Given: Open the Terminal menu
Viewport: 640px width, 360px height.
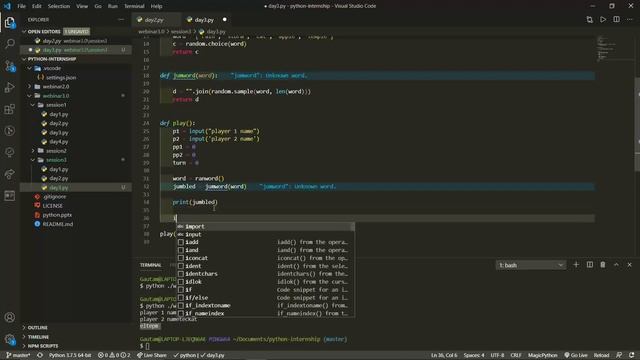Looking at the screenshot, I should tap(134, 6).
